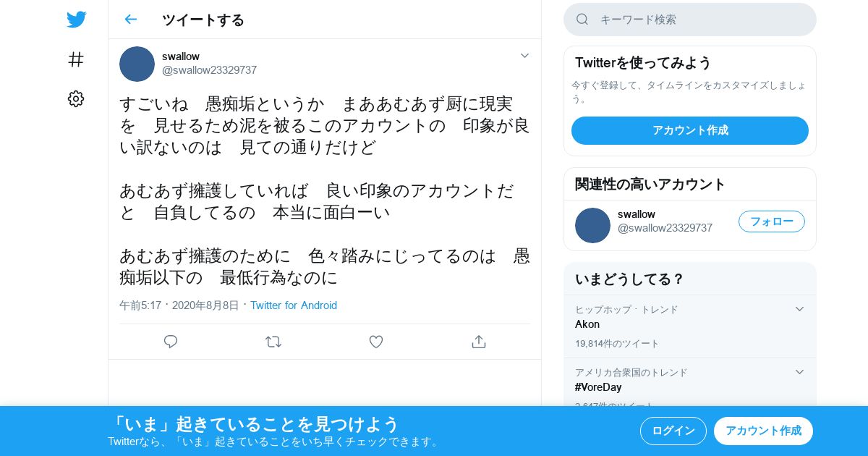Go back using the left arrow
868x456 pixels.
click(130, 20)
